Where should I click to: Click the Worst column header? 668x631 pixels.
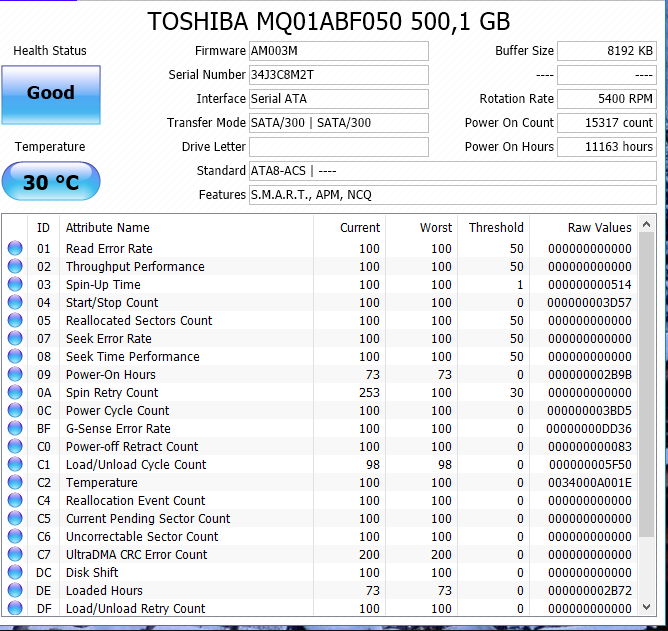coord(421,228)
